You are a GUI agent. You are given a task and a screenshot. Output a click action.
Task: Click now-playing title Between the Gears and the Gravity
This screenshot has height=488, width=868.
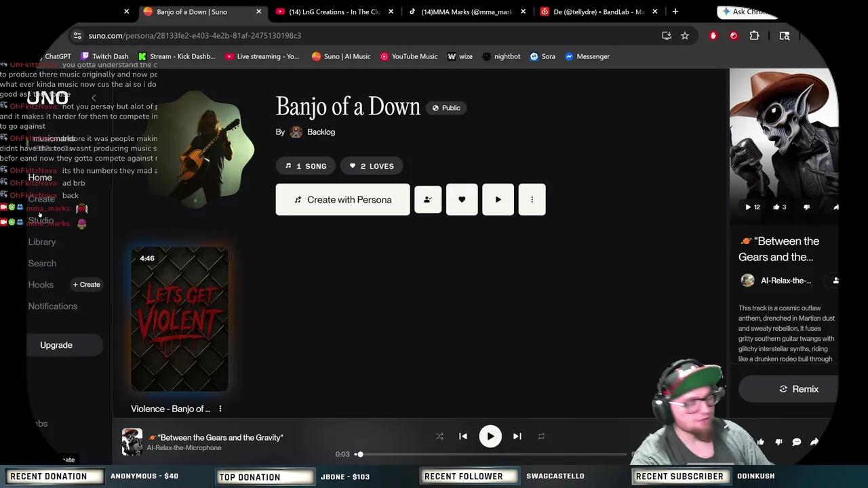tap(216, 438)
